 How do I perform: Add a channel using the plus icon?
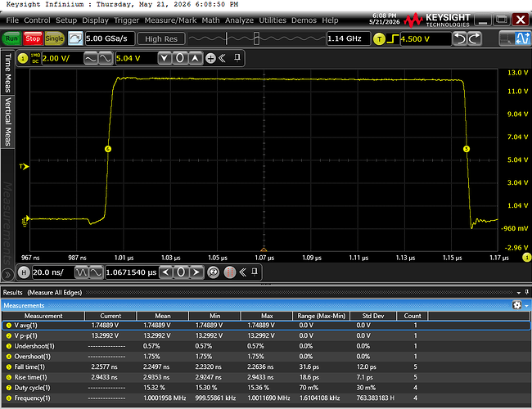click(210, 59)
